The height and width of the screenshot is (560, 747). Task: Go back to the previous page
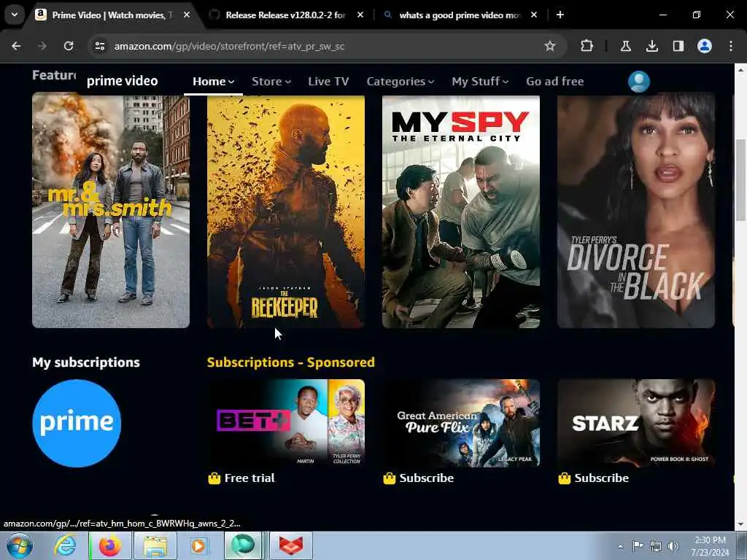[x=16, y=46]
